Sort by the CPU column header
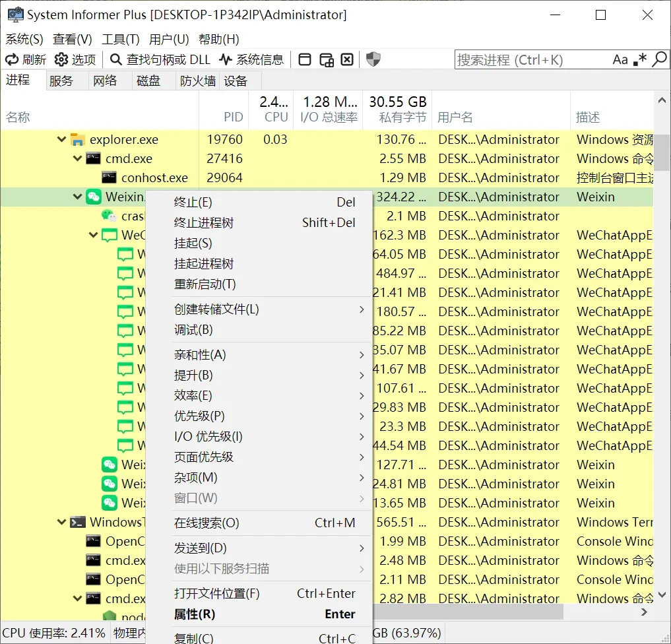This screenshot has height=644, width=671. point(271,110)
